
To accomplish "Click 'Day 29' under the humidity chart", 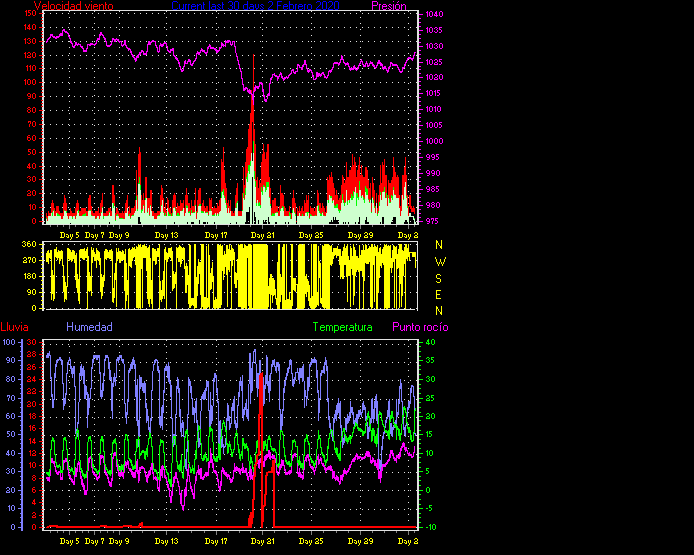I will [360, 541].
